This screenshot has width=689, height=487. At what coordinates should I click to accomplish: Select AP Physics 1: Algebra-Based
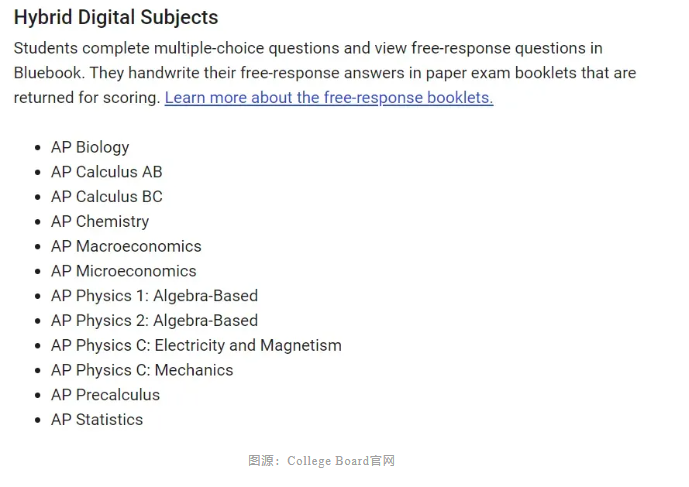[154, 296]
